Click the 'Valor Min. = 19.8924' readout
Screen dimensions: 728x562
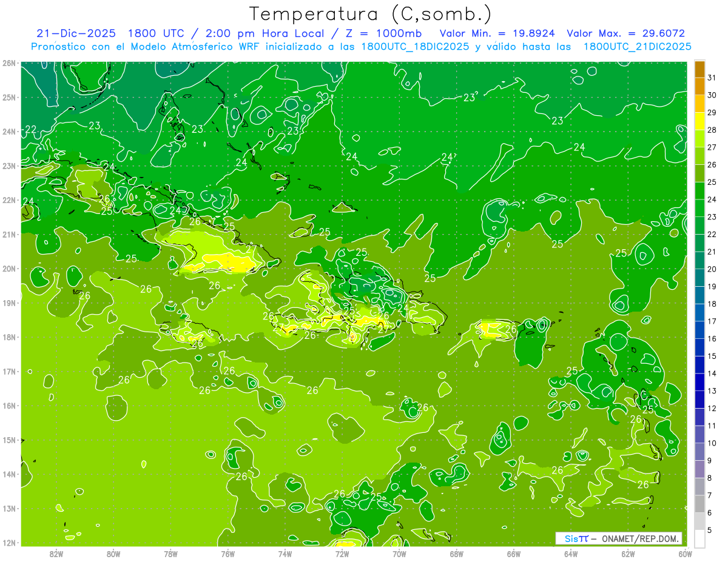click(497, 33)
